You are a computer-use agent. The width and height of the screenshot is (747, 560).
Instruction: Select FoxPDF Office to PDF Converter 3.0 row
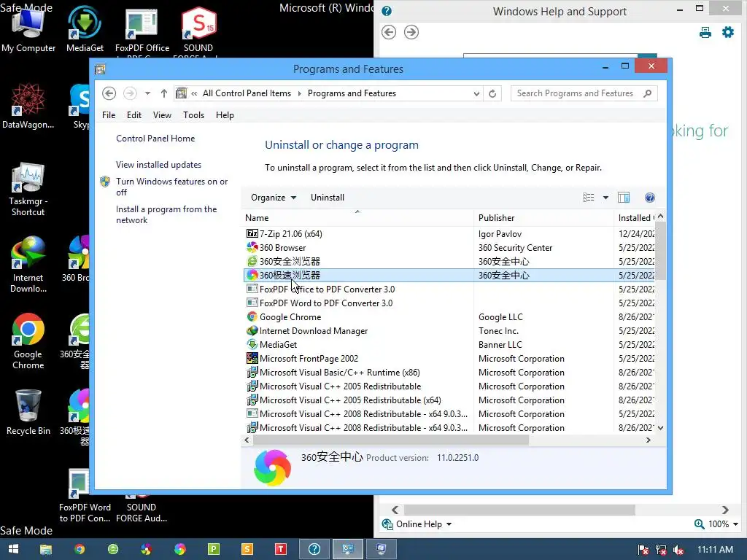(x=449, y=289)
